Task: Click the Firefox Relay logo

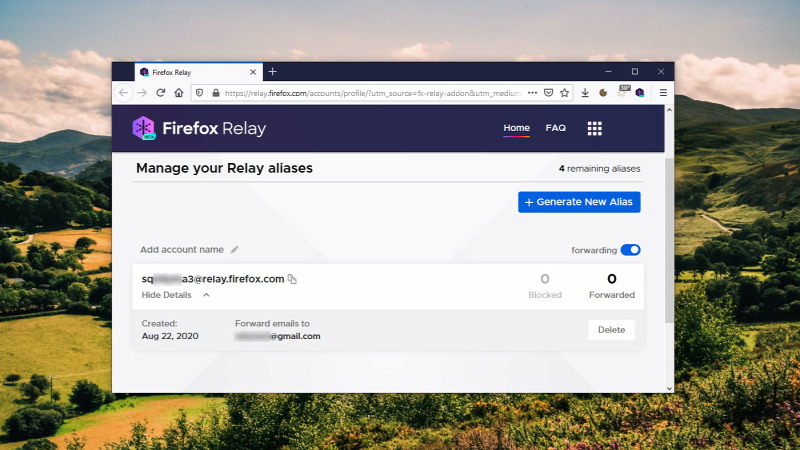Action: 199,128
